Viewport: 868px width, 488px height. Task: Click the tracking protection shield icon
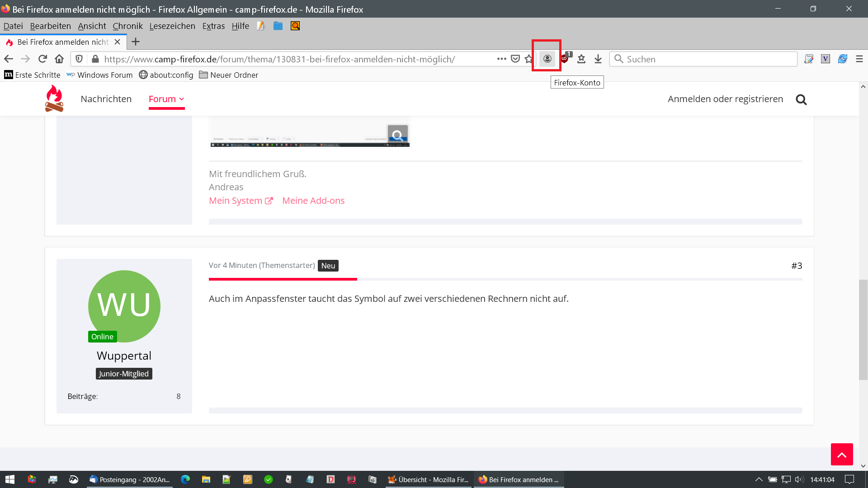79,59
